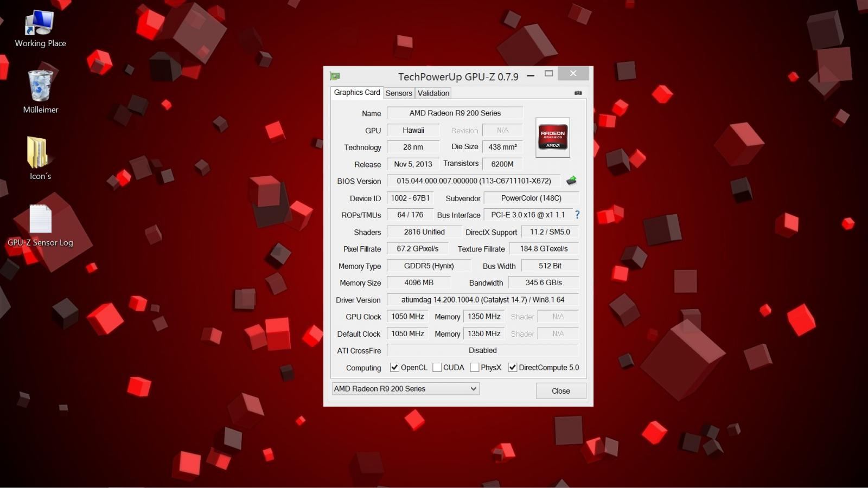Click the Revision N/A field
The image size is (868, 488).
click(502, 131)
